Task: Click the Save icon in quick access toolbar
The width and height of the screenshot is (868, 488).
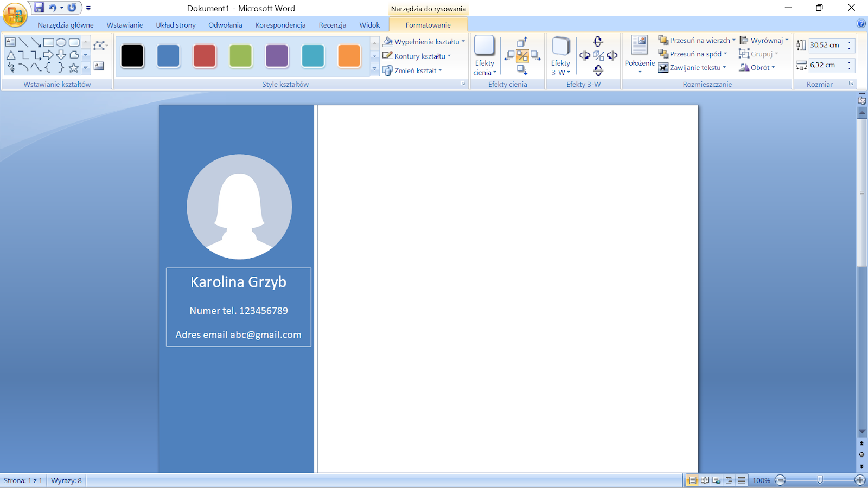Action: click(x=39, y=8)
